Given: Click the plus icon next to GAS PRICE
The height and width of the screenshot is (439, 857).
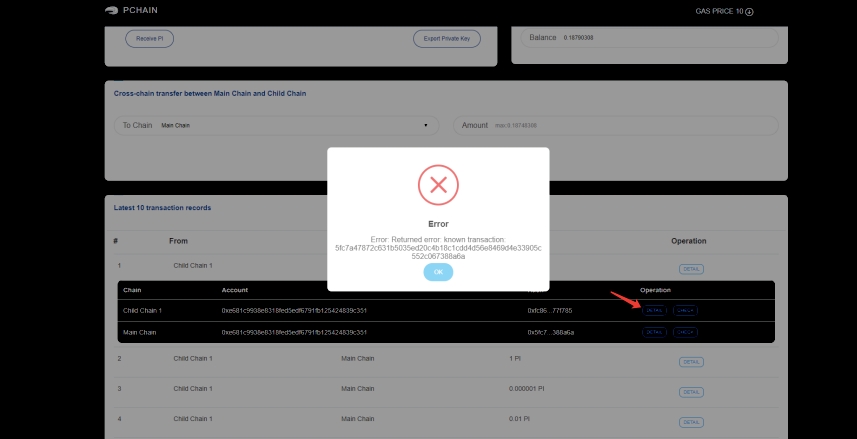Looking at the screenshot, I should (749, 12).
